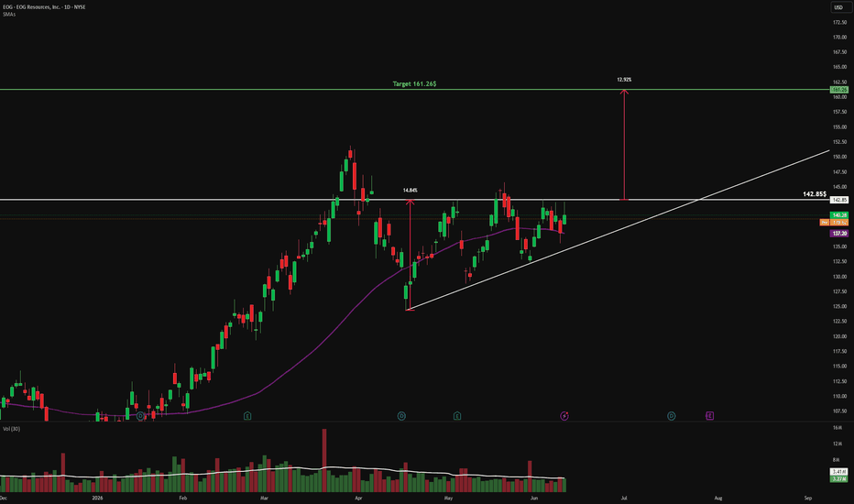The height and width of the screenshot is (504, 854).
Task: Click the 16M volume scale value
Action: [837, 428]
